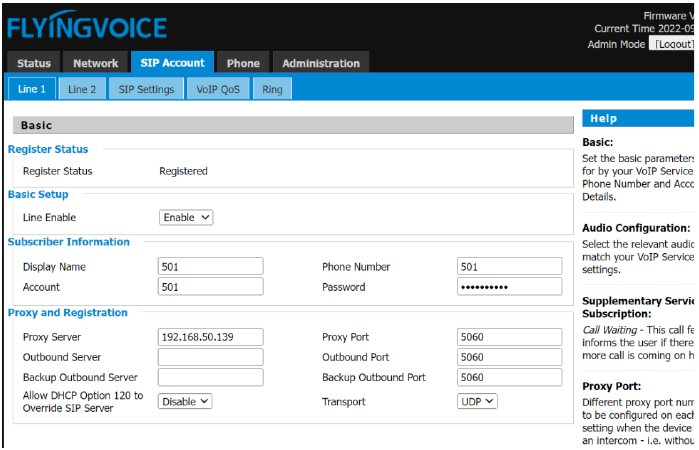Viewport: 699px width, 450px height.
Task: Open the Allow DHCP Option 120 dropdown
Action: coord(185,401)
